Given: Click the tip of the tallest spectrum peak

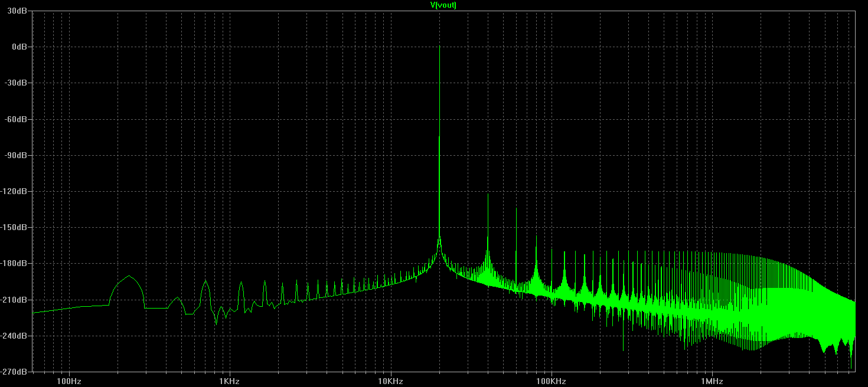Looking at the screenshot, I should pos(439,46).
